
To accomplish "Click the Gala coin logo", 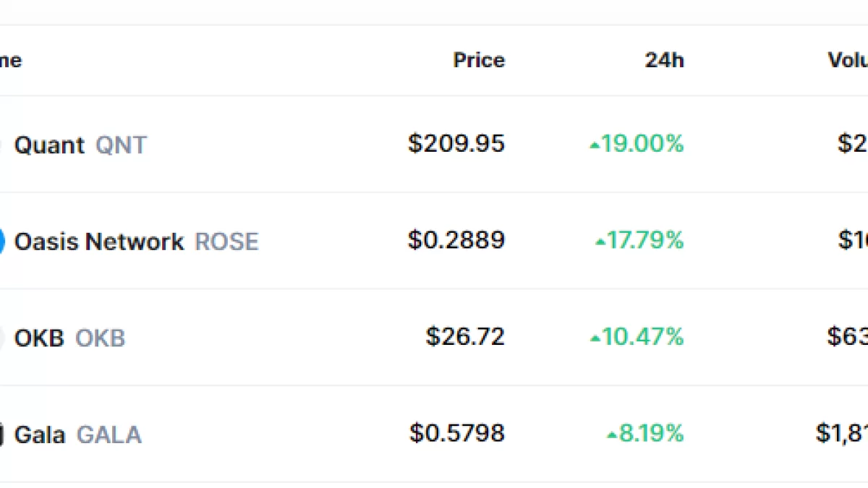I will tap(2, 435).
